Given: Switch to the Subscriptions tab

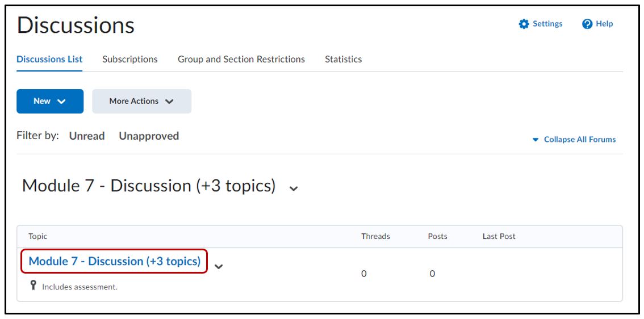Looking at the screenshot, I should pyautogui.click(x=130, y=59).
